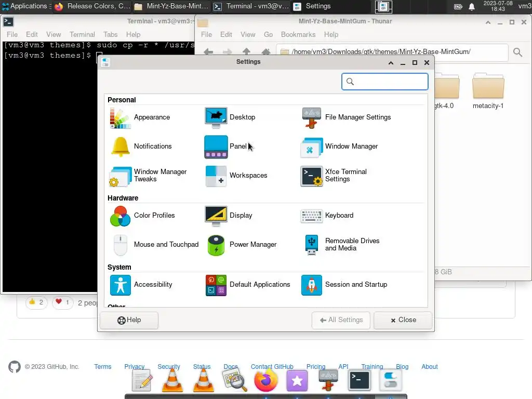532x399 pixels.
Task: Open Terminal Tabs menu
Action: click(x=110, y=35)
